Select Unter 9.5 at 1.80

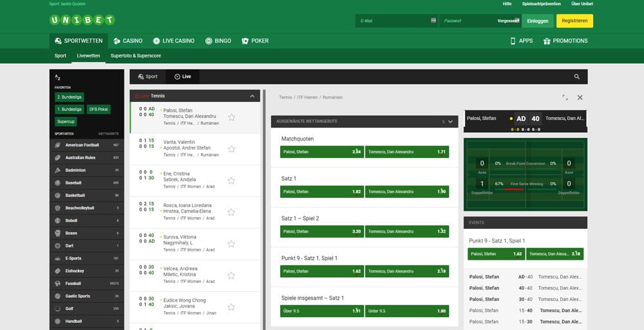click(407, 311)
